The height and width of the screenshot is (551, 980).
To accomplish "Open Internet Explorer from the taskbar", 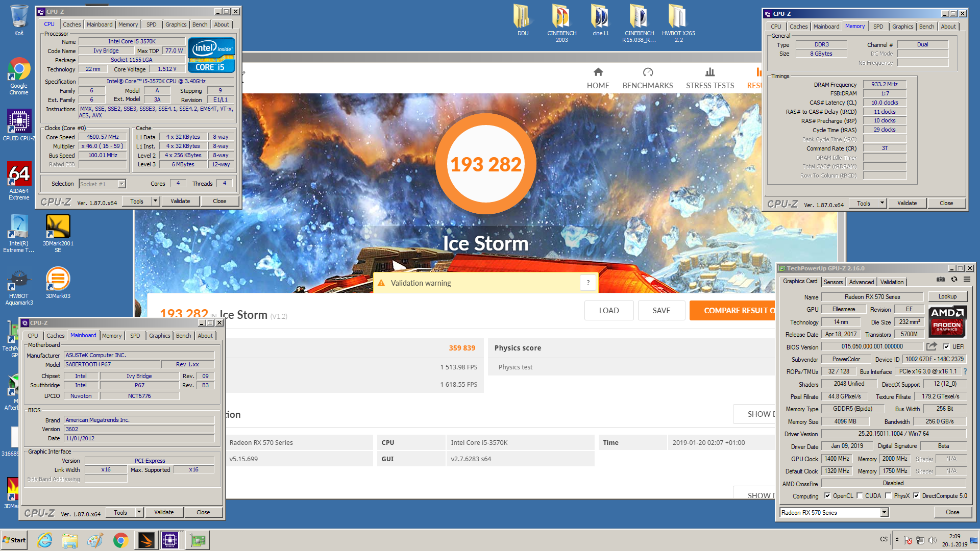I will [45, 540].
